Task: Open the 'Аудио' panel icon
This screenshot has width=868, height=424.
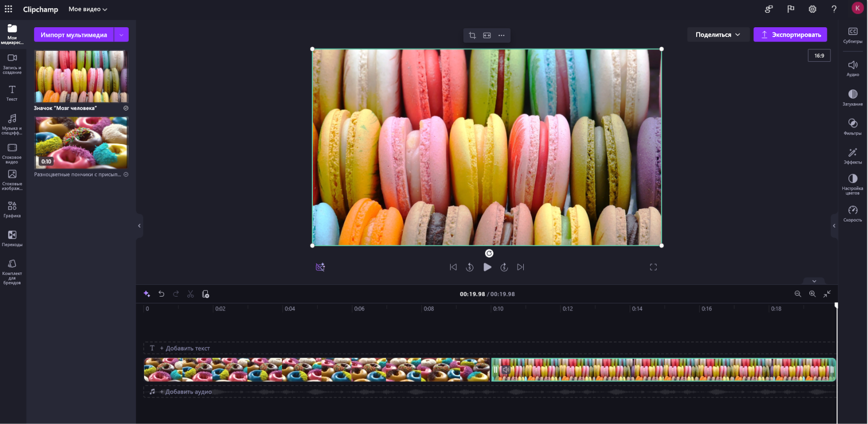Action: (853, 68)
